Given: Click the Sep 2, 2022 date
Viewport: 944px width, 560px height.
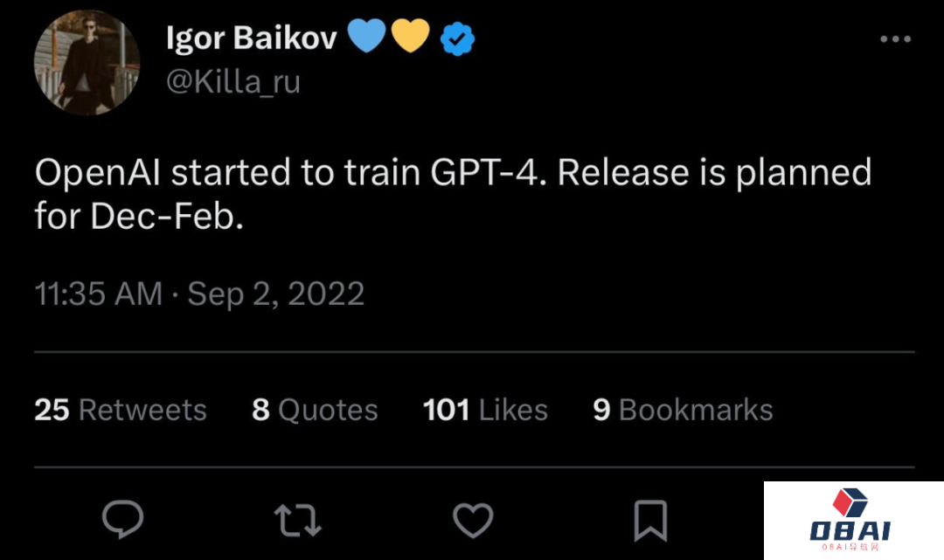Looking at the screenshot, I should coord(275,294).
